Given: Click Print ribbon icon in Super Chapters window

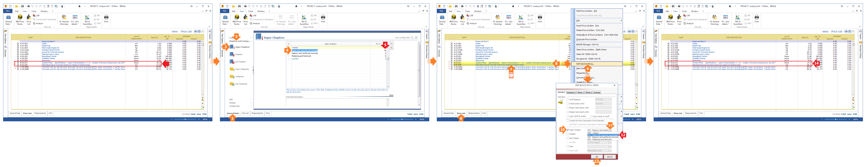Looking at the screenshot, I should (323, 19).
